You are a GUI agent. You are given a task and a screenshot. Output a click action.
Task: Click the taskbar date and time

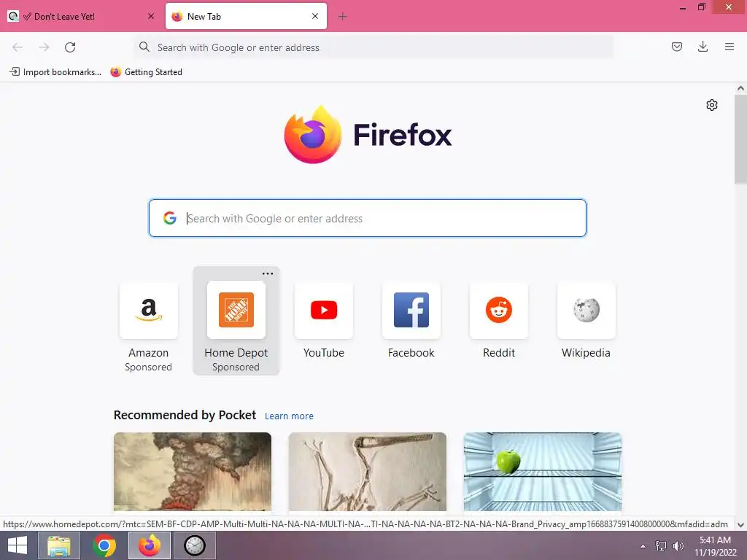tap(715, 546)
